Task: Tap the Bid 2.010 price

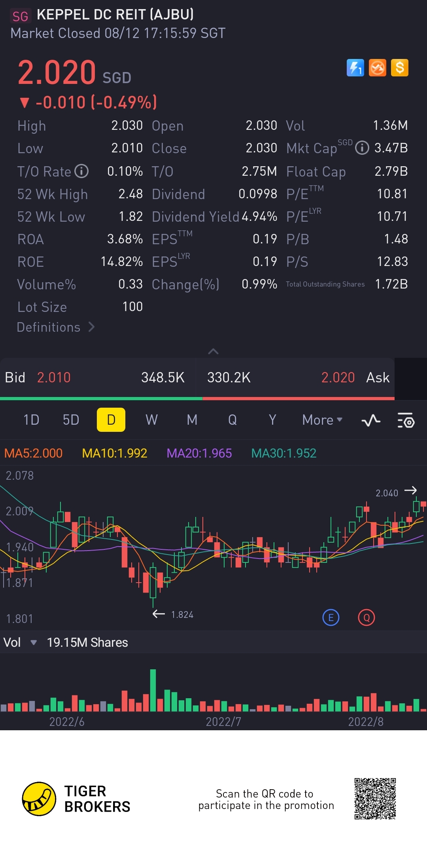Action: tap(54, 378)
